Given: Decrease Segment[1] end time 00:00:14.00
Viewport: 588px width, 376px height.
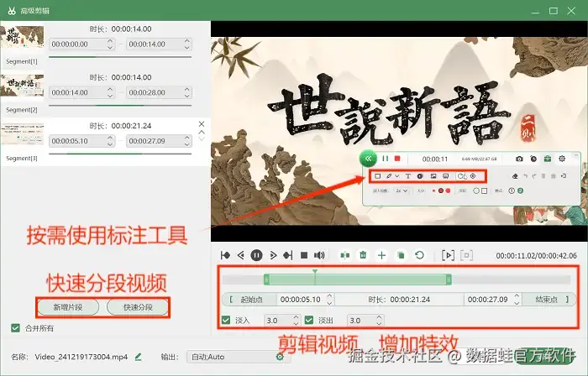Looking at the screenshot, I should (187, 48).
